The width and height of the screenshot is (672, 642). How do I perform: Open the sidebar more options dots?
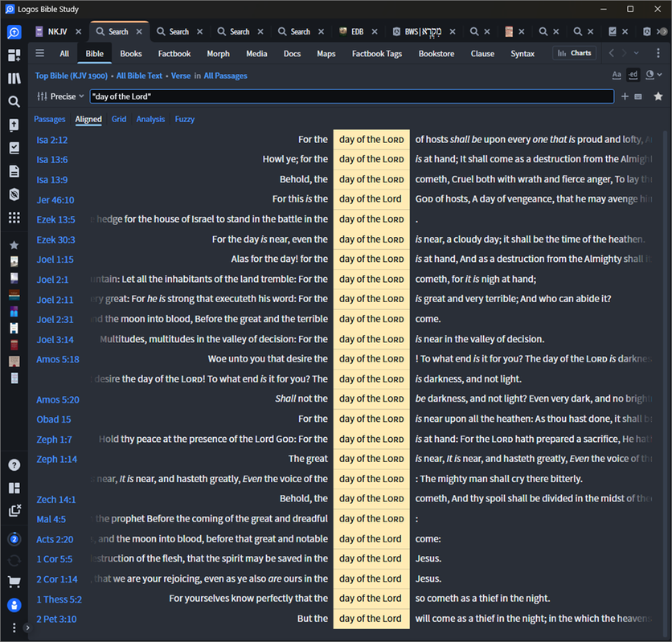pos(14,628)
